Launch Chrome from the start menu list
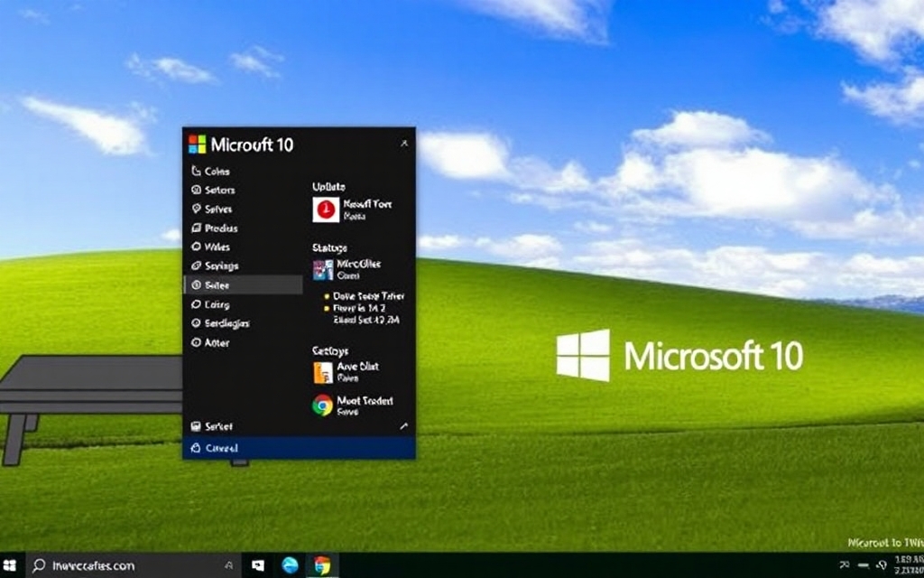924x578 pixels. click(x=322, y=406)
